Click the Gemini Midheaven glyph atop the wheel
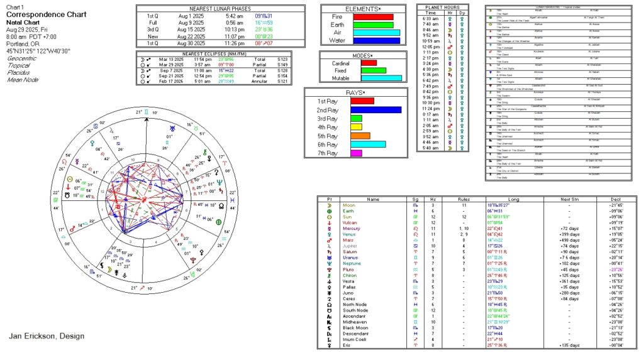 (x=147, y=112)
